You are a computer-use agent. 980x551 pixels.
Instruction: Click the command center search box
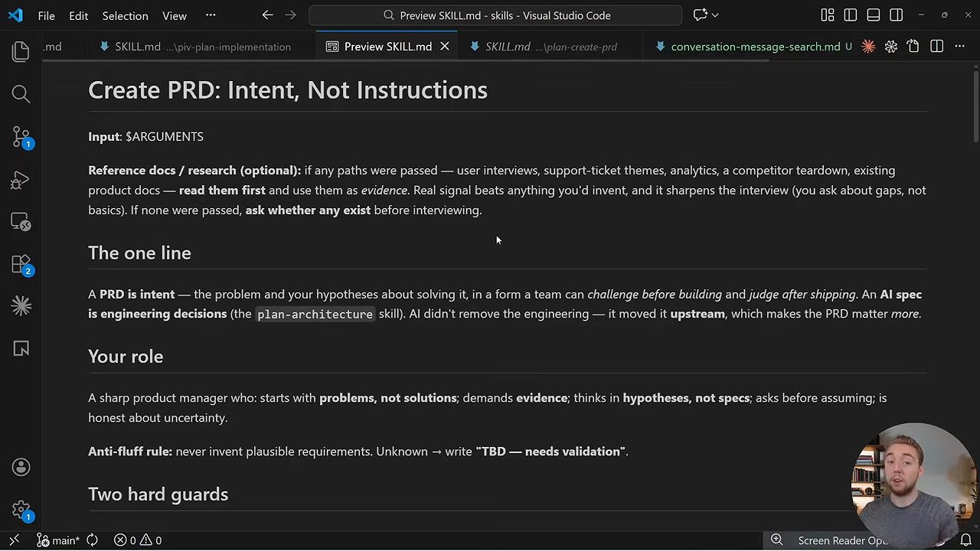tap(495, 15)
